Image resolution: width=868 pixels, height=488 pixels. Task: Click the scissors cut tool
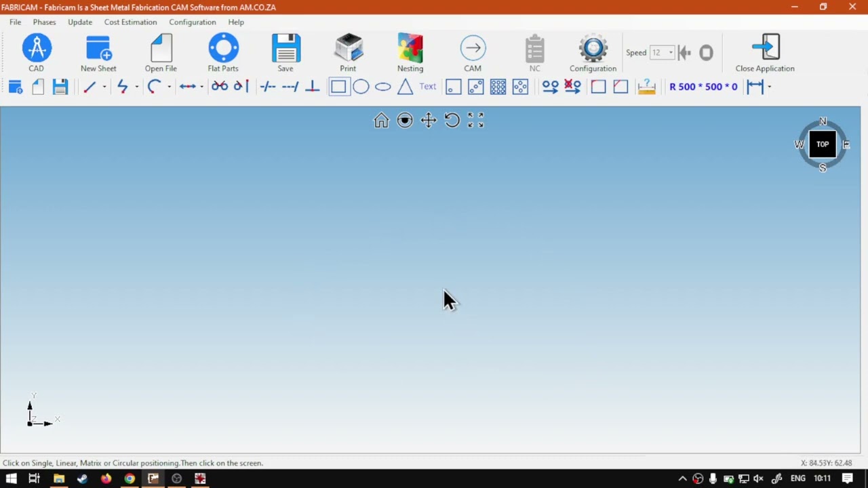(x=220, y=87)
